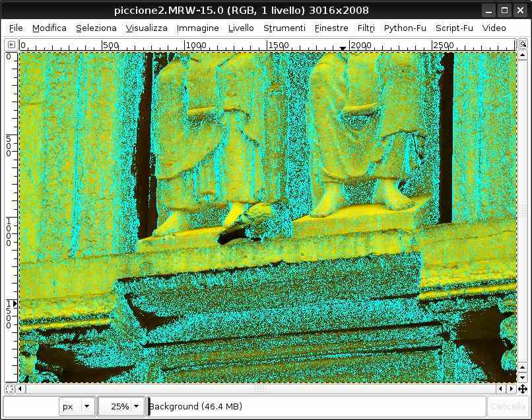Open the image menu triangle button
The image size is (532, 420).
click(11, 44)
